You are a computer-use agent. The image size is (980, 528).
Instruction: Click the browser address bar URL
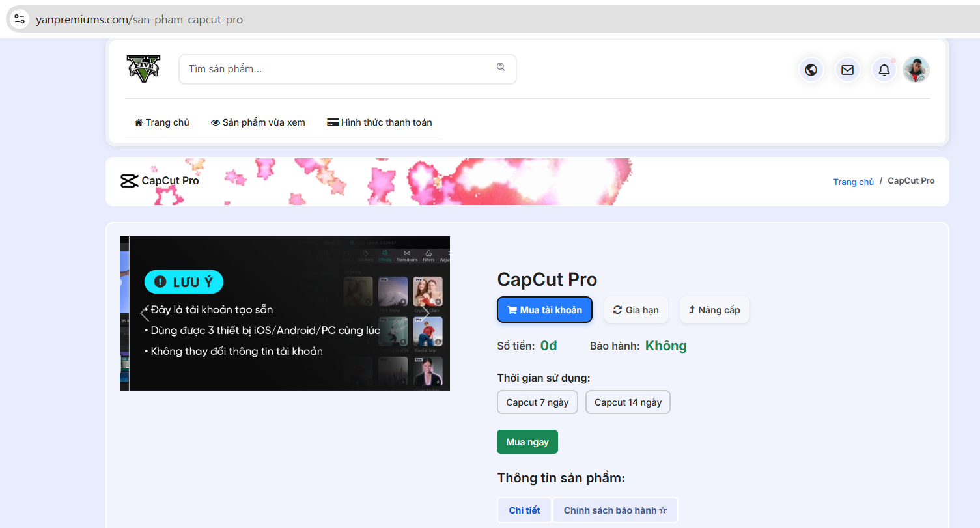(x=139, y=20)
